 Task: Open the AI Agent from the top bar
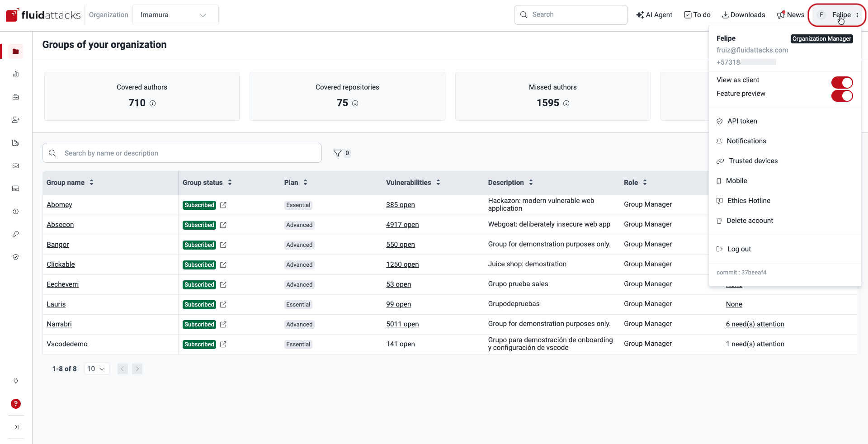point(654,14)
